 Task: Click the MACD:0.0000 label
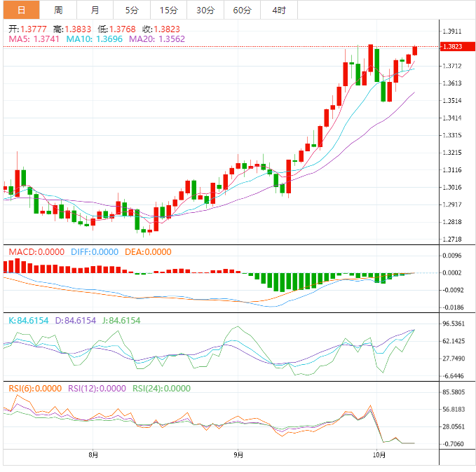point(36,252)
